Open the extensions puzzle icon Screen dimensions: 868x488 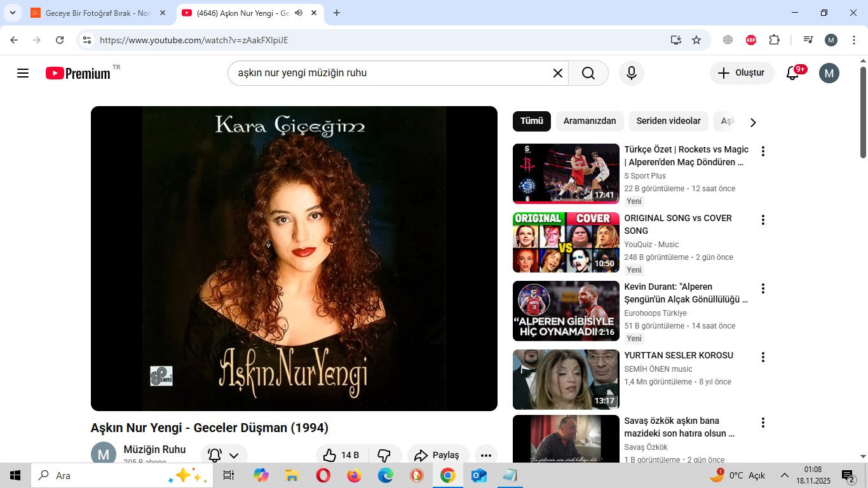(774, 40)
